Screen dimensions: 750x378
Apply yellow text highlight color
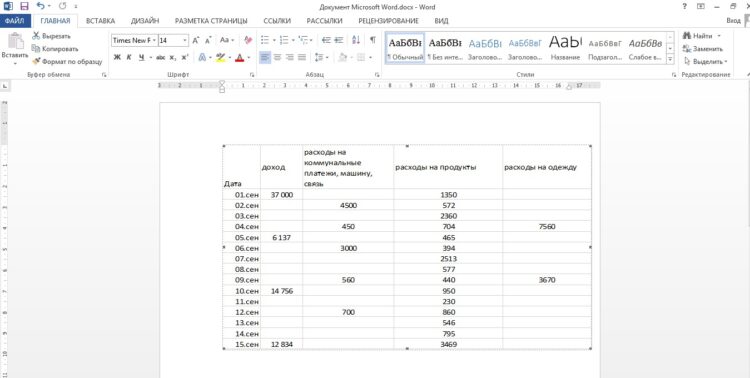pyautogui.click(x=220, y=57)
